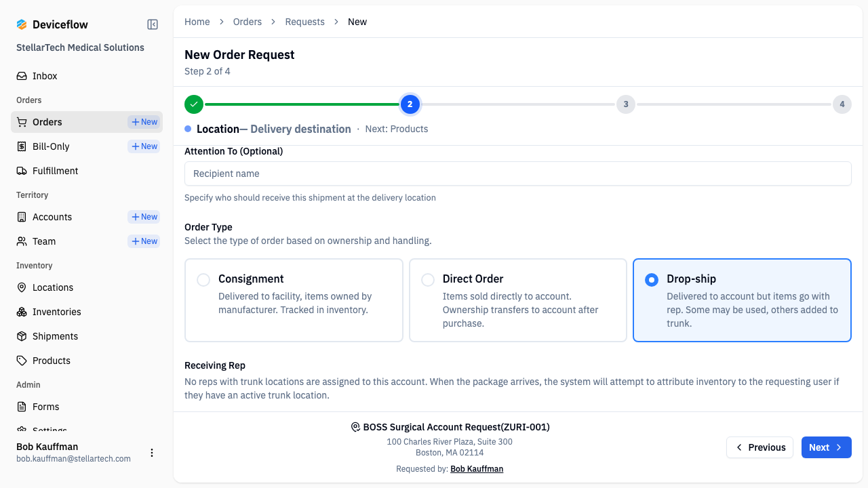868x488 pixels.
Task: Collapse the sidebar panel icon
Action: pos(153,24)
